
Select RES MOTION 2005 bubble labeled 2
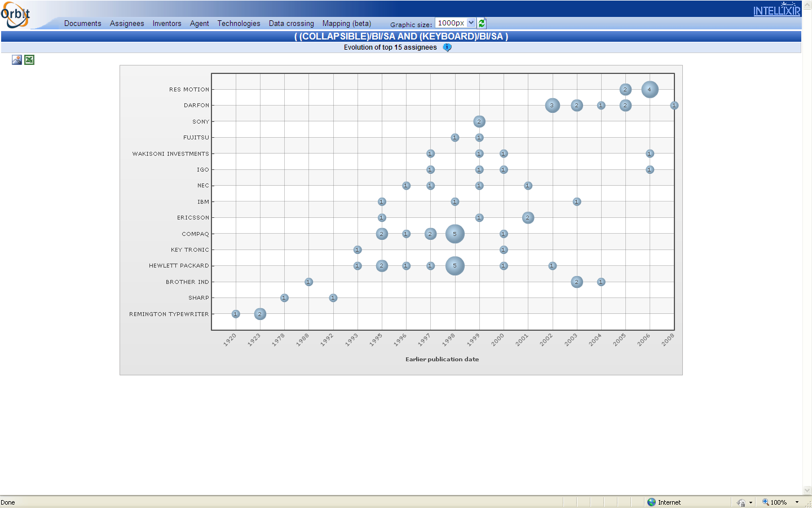[x=625, y=89]
